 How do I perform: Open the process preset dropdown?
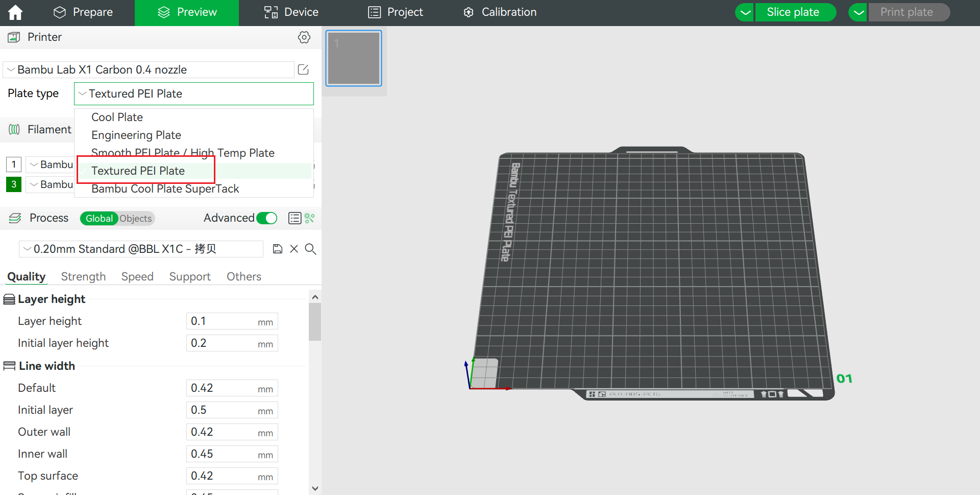click(x=141, y=249)
